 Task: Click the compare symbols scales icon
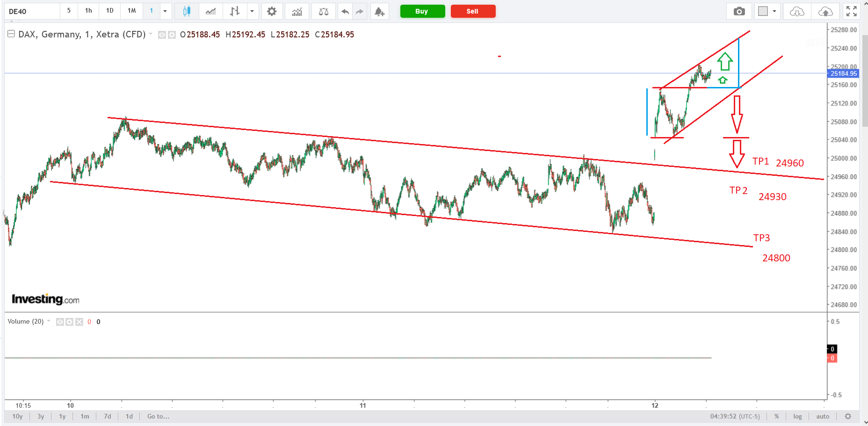[x=324, y=11]
